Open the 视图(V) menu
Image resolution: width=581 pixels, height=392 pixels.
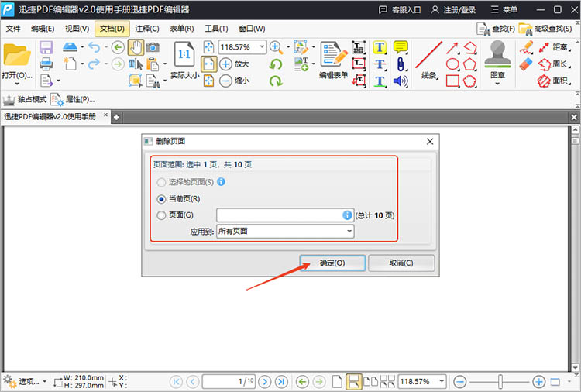click(x=77, y=29)
